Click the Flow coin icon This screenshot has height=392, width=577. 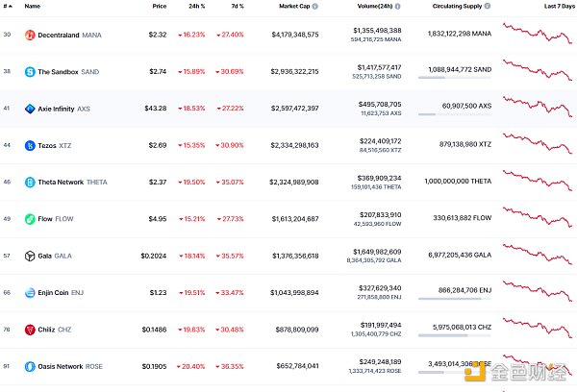(31, 218)
